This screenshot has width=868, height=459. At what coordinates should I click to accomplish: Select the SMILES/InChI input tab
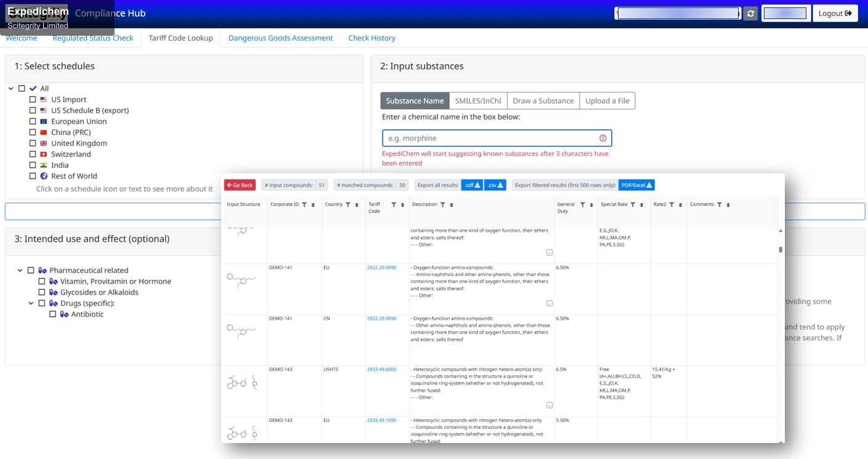click(478, 101)
